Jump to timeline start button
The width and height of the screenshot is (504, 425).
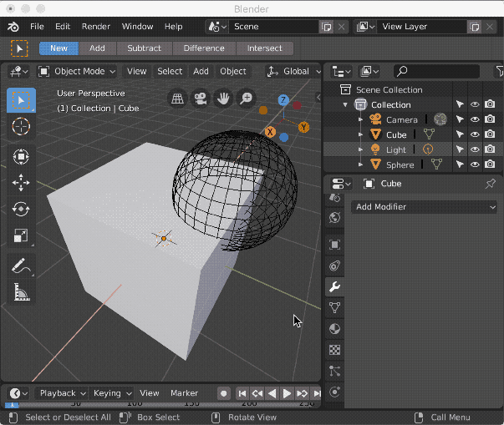(x=242, y=393)
